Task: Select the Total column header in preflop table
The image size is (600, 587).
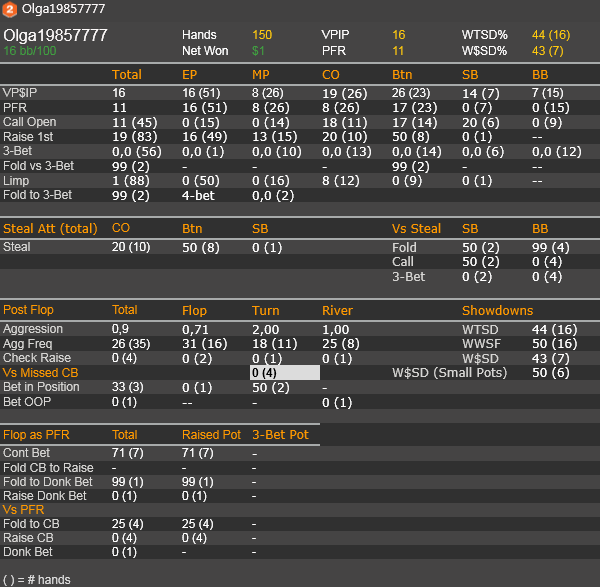Action: click(x=127, y=74)
